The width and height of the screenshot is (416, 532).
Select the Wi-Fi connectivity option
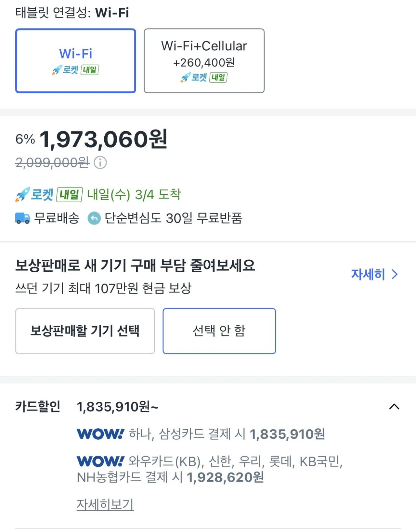click(76, 60)
